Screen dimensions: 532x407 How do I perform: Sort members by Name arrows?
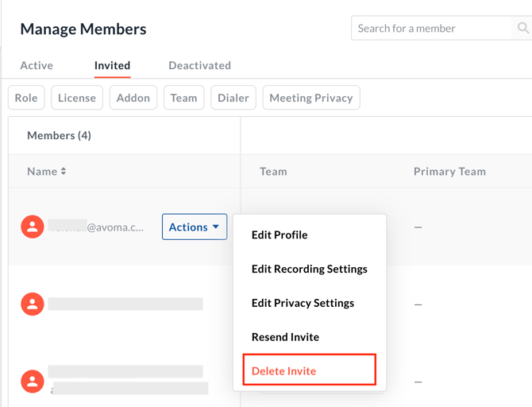point(64,171)
